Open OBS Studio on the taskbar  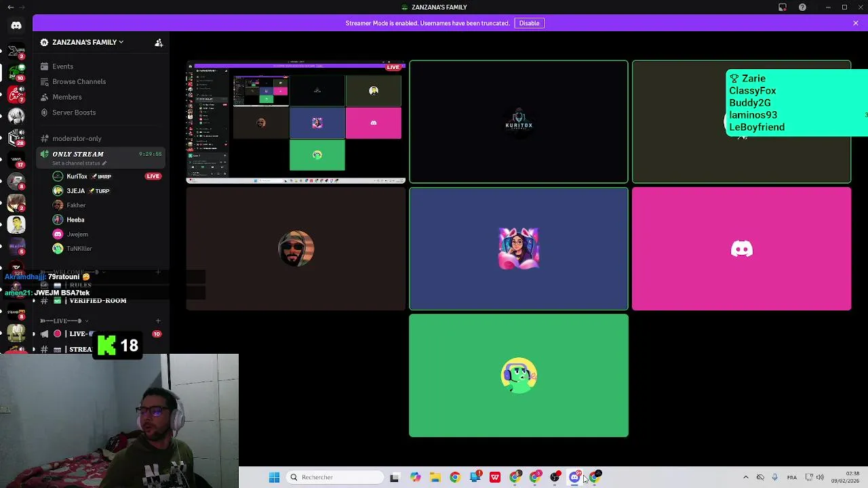tap(555, 477)
